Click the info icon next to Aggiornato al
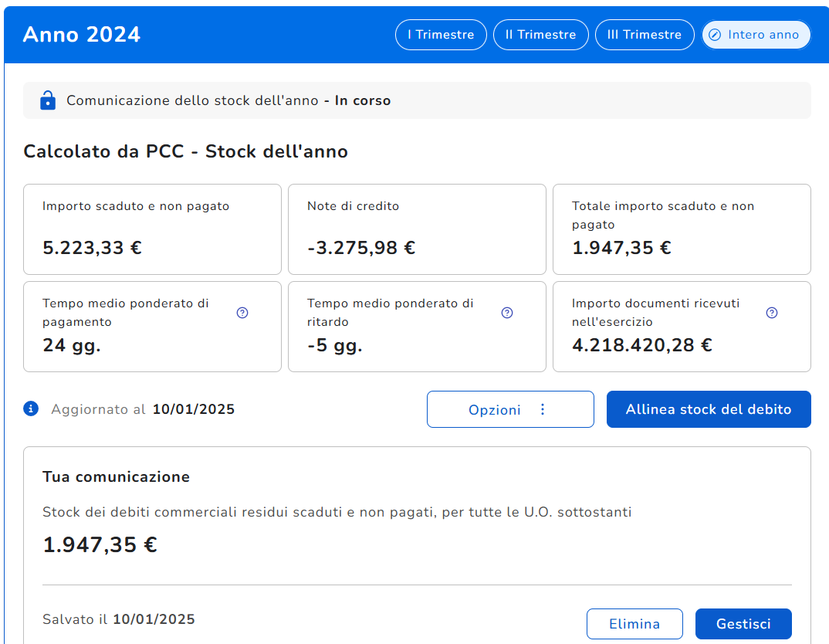The width and height of the screenshot is (829, 644). click(x=31, y=408)
